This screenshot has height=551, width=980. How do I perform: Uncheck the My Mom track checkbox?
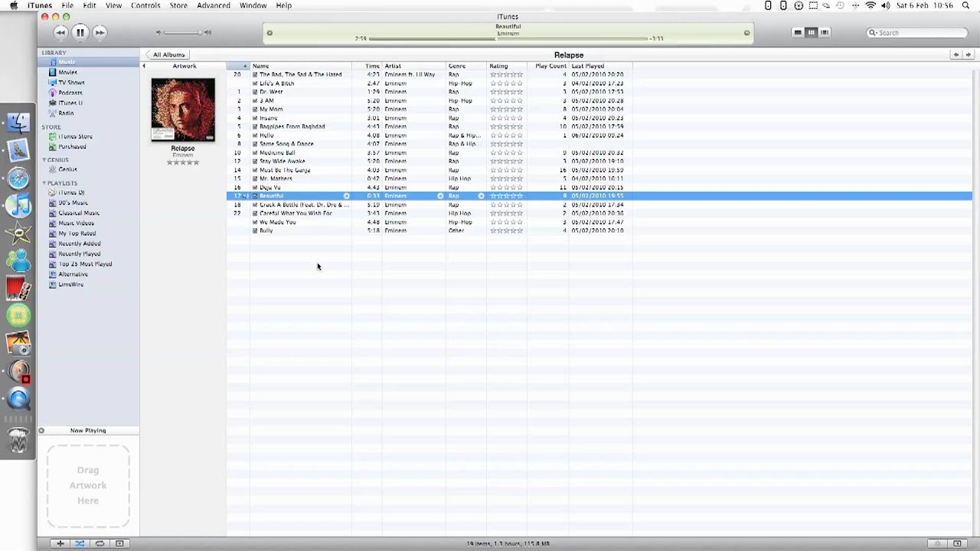coord(255,109)
